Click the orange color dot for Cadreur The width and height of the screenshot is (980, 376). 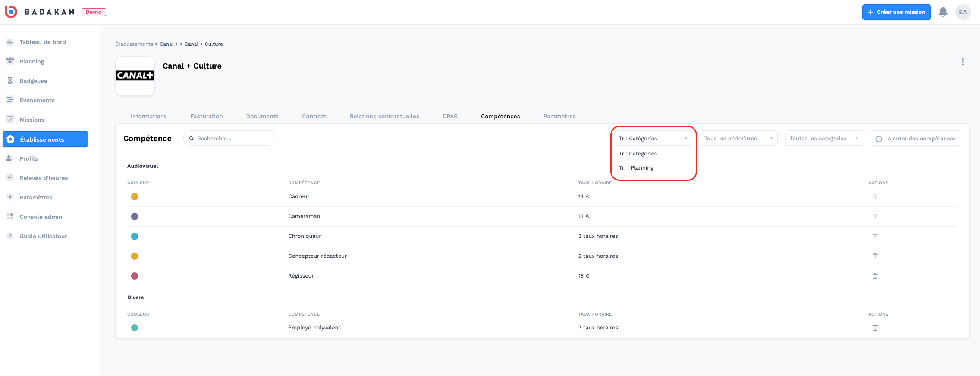pos(135,196)
